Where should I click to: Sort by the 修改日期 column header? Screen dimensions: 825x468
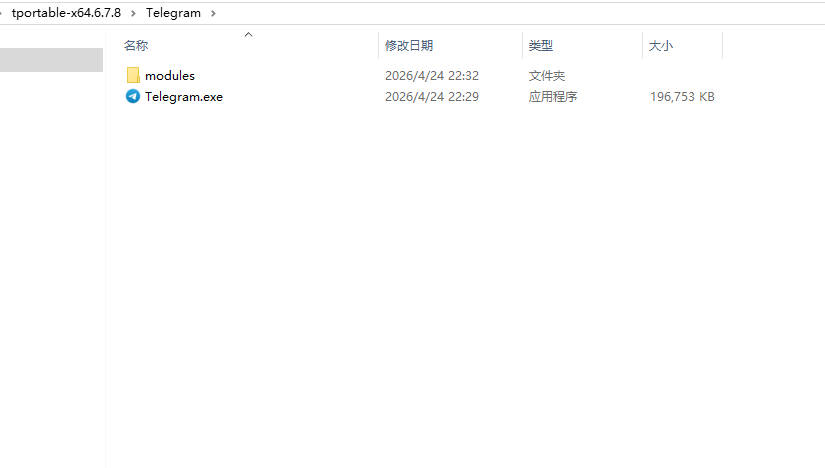point(409,46)
